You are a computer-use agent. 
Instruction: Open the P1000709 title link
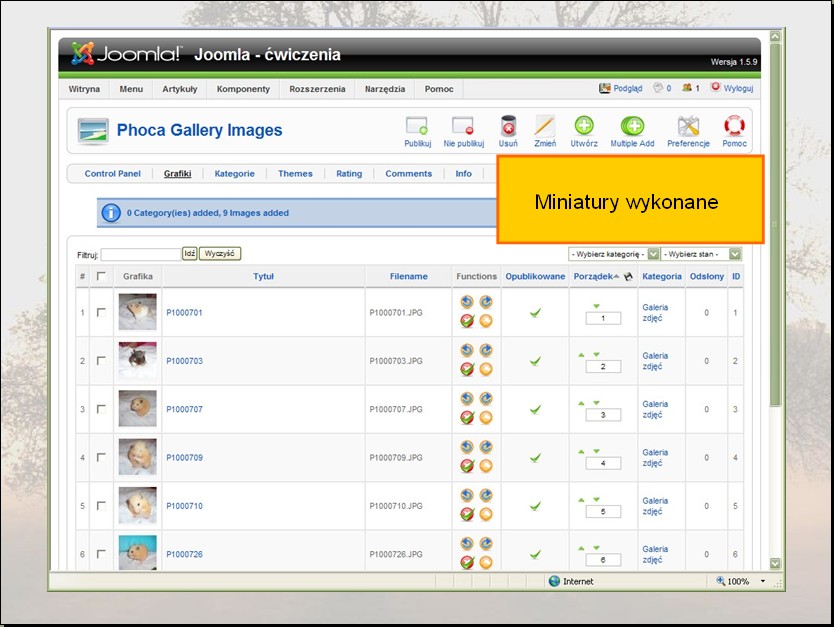coord(184,458)
